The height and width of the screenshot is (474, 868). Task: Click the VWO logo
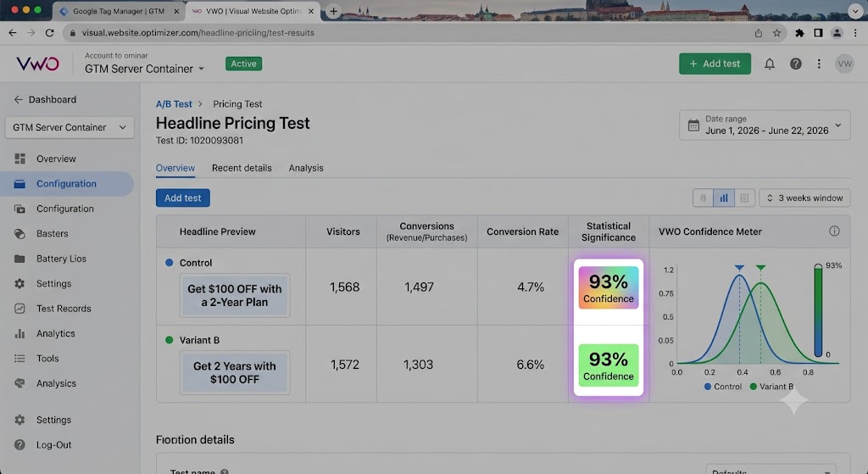click(37, 64)
